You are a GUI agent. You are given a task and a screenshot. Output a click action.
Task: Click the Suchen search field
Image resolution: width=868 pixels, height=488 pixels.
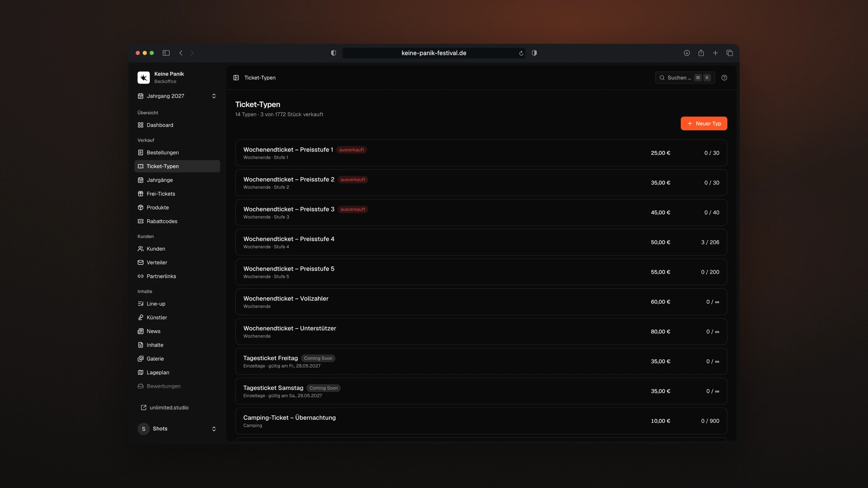[684, 78]
